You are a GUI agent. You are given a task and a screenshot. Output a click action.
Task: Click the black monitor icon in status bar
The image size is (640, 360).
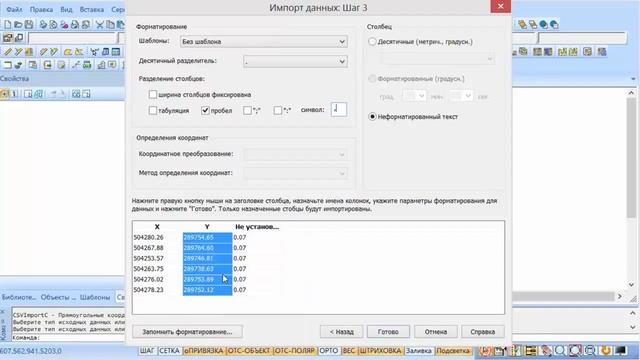(x=621, y=350)
